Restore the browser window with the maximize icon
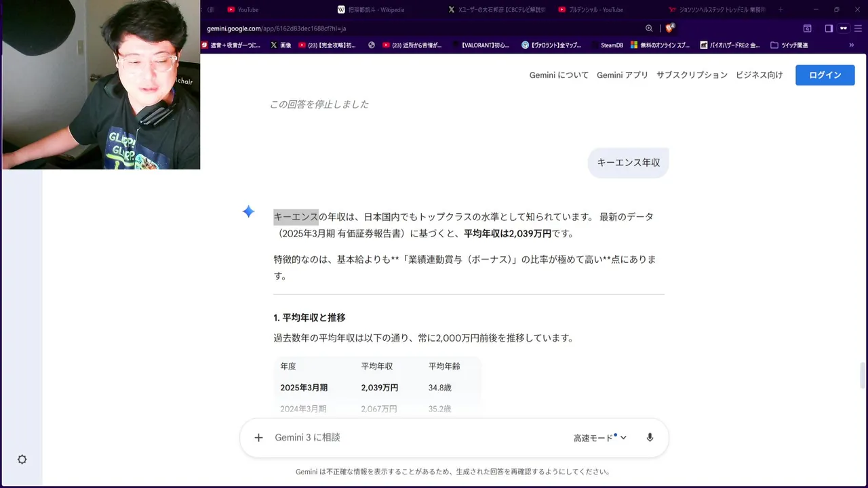This screenshot has width=868, height=488. coord(836,9)
